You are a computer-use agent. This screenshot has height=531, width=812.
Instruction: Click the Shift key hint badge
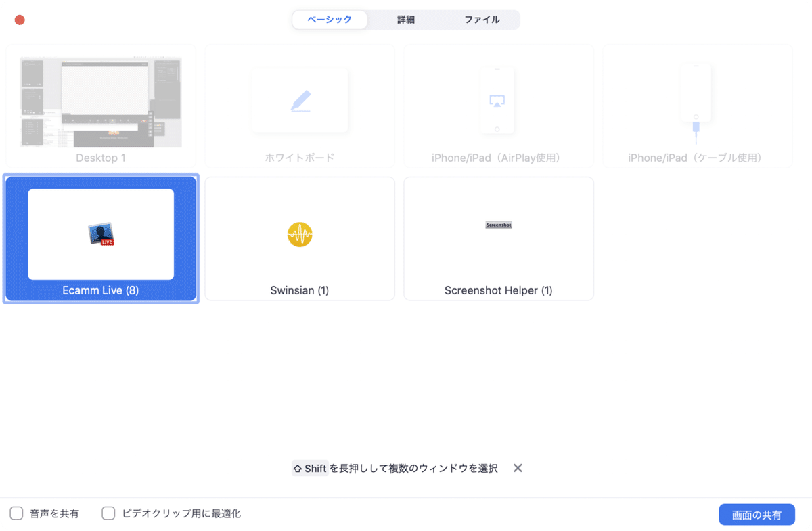point(310,468)
